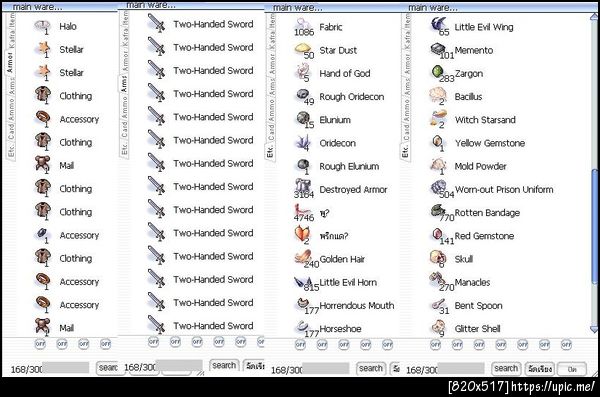600x397 pixels.
Task: Pick the Skull item icon
Action: point(438,258)
